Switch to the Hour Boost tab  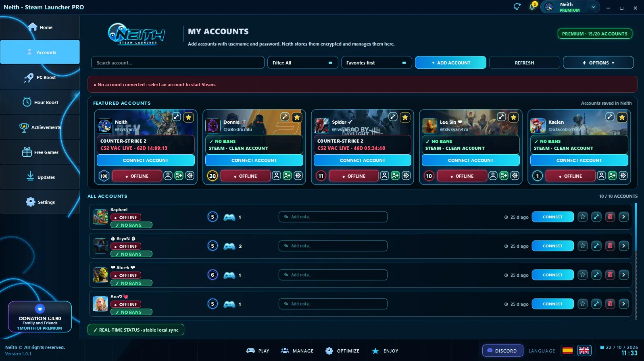pos(40,102)
